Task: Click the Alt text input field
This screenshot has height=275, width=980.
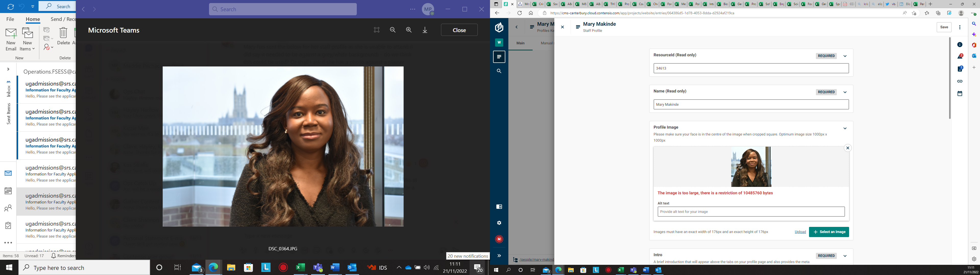Action: [751, 212]
